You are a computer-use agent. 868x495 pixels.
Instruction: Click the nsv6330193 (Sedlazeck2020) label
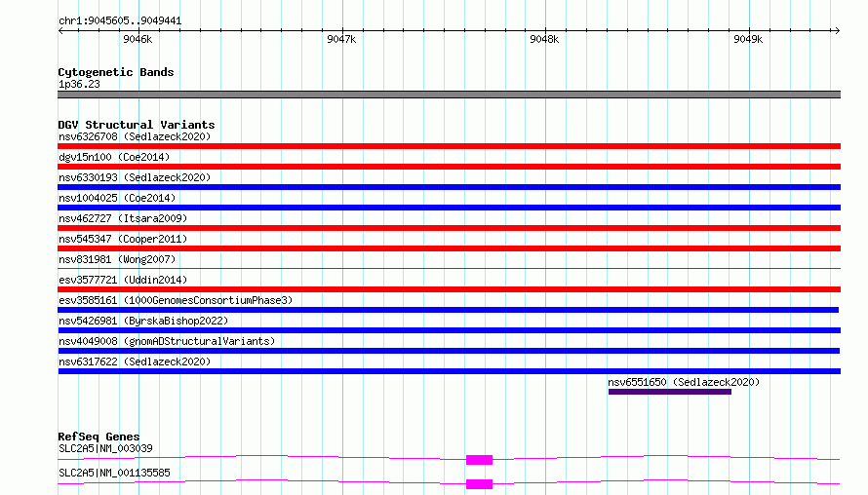click(135, 177)
